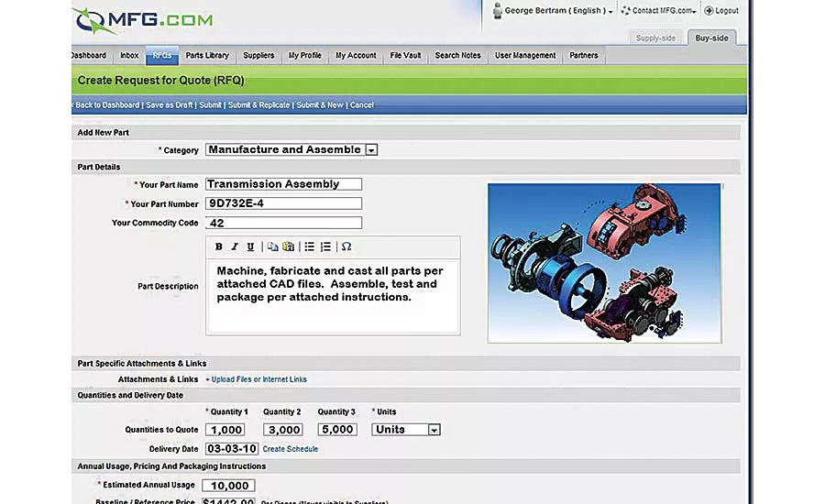Focus the Your Part Name field

click(283, 184)
